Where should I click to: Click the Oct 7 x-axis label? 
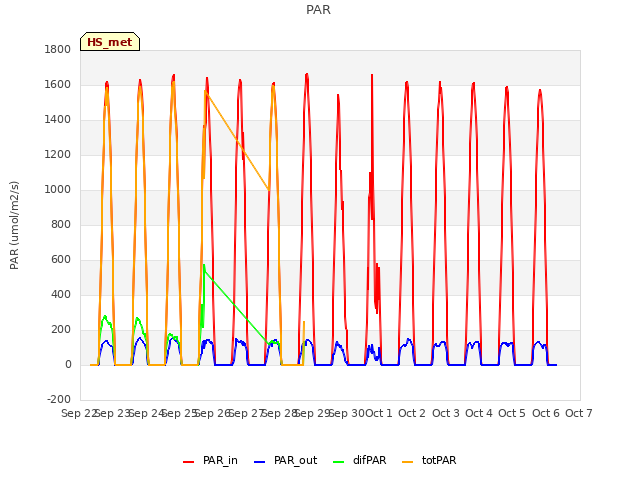tap(578, 413)
